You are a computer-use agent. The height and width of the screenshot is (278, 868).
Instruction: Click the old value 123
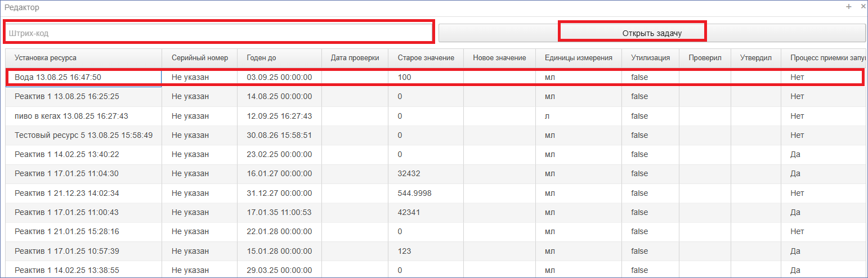(x=404, y=251)
